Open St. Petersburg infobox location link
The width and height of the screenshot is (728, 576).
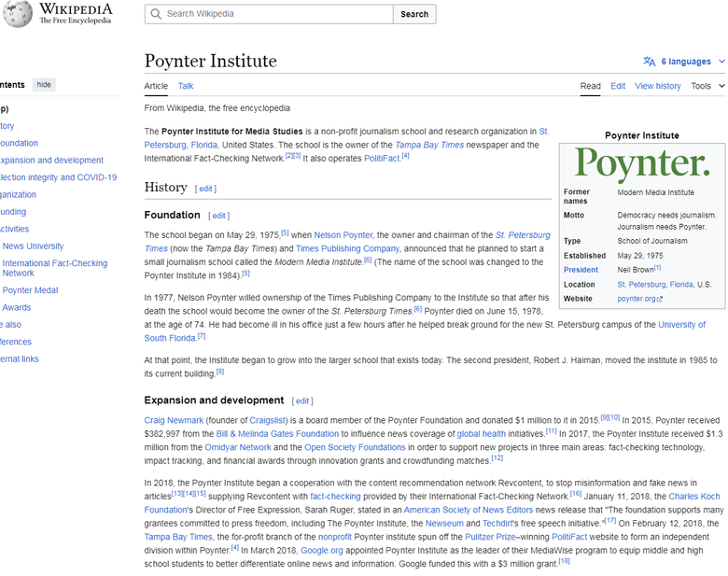(641, 285)
